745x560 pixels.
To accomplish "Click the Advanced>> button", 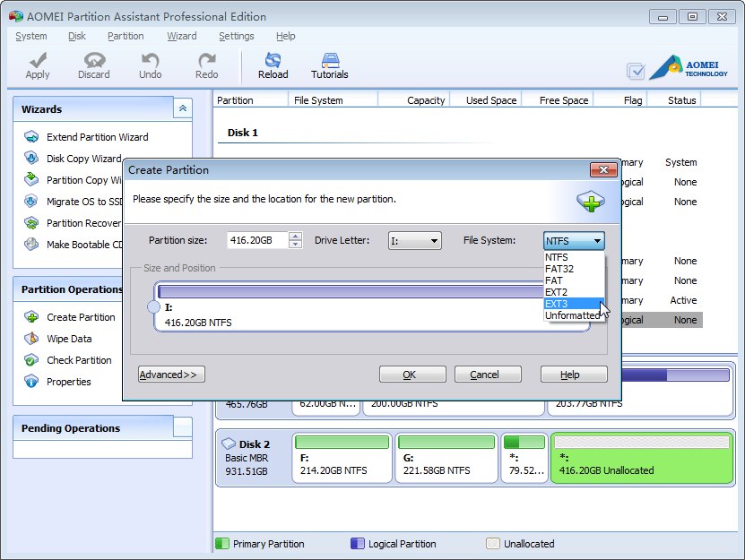I will point(171,375).
